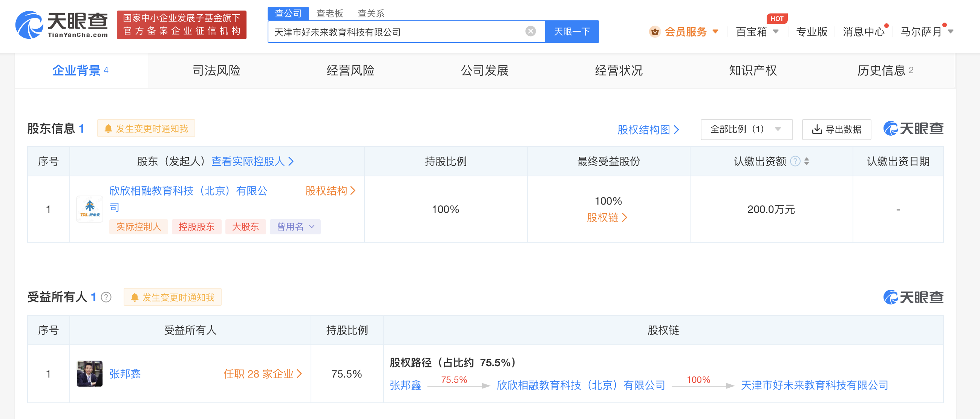The image size is (980, 419).
Task: Open the 股权结构 link in shareholder row
Action: [330, 191]
